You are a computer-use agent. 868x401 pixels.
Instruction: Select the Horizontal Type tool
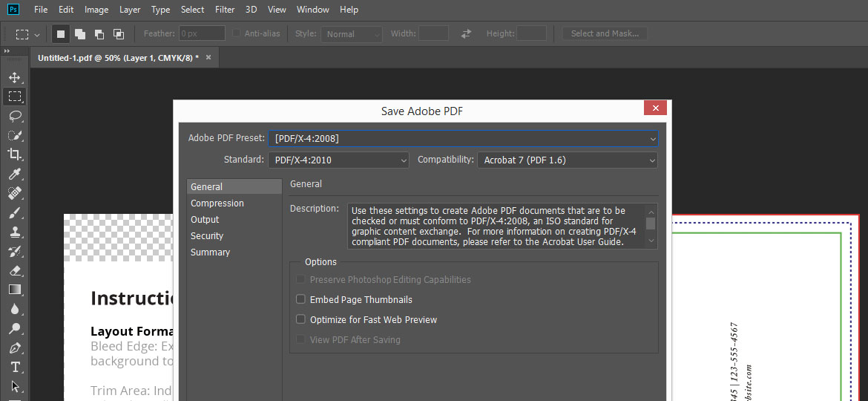[x=15, y=368]
